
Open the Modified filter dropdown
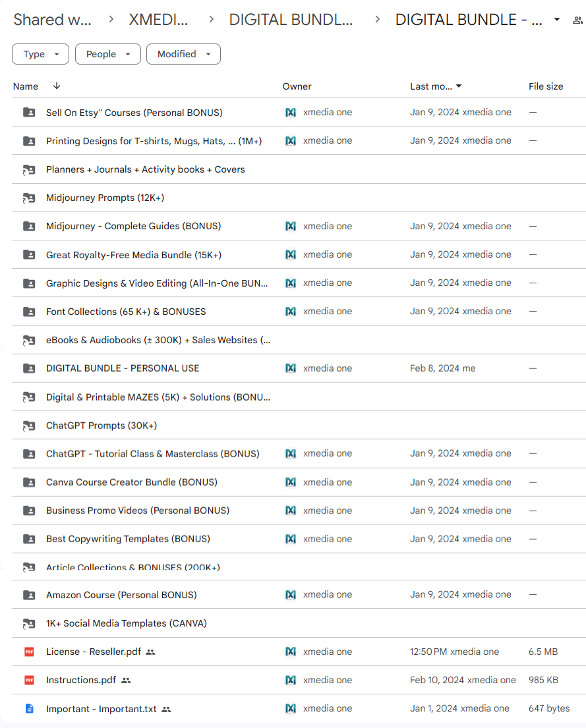pos(183,54)
